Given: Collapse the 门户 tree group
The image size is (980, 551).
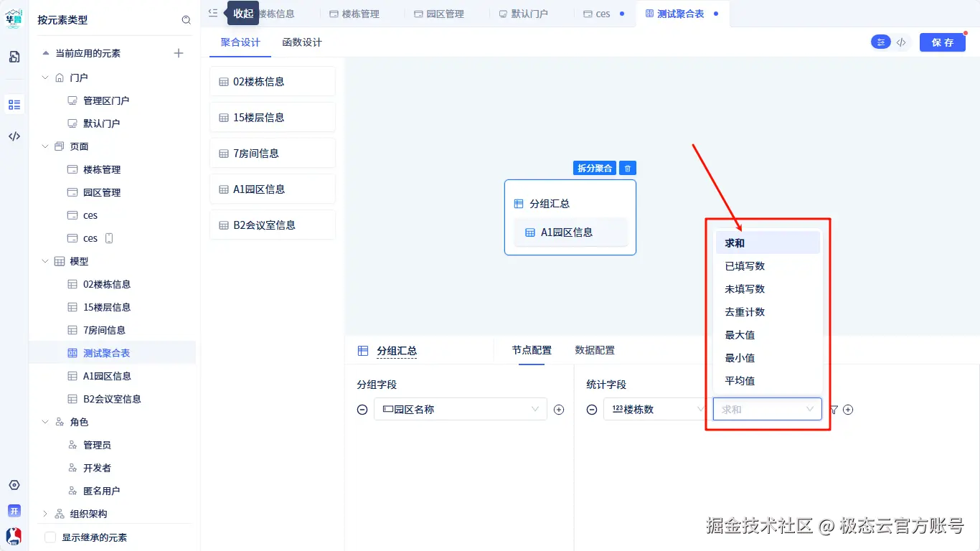Looking at the screenshot, I should (46, 77).
